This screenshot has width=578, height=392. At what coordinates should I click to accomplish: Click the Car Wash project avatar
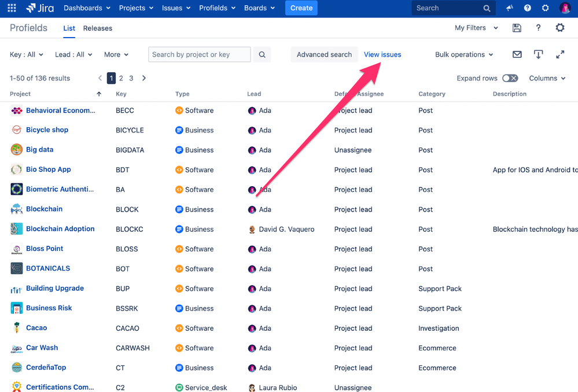pos(17,347)
